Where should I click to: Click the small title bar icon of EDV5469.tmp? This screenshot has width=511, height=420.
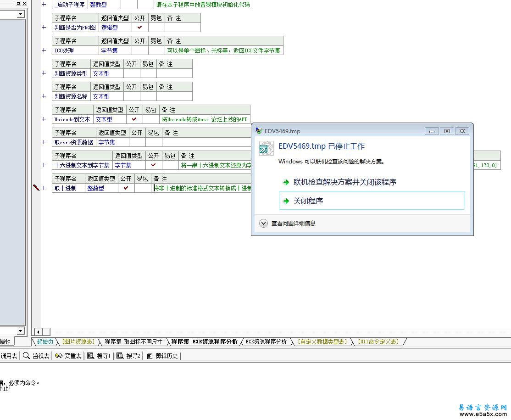click(x=259, y=131)
